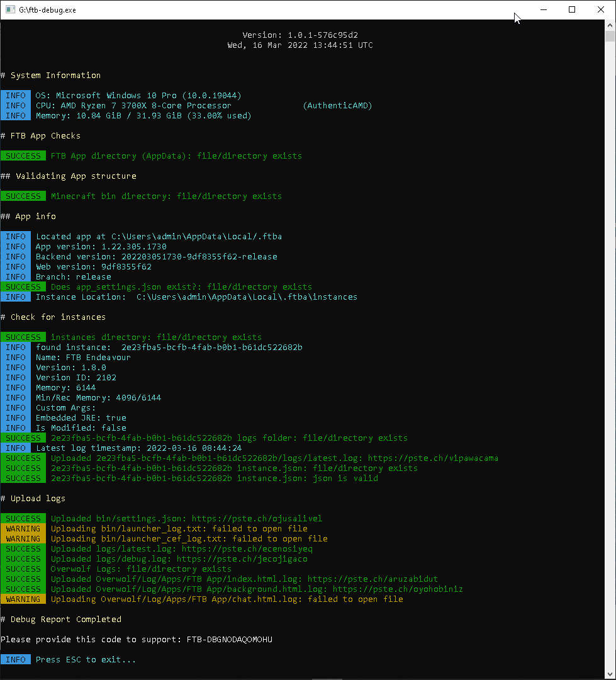The height and width of the screenshot is (680, 616).
Task: Click the launcher_cef_log.txt failed warning line
Action: click(x=164, y=538)
